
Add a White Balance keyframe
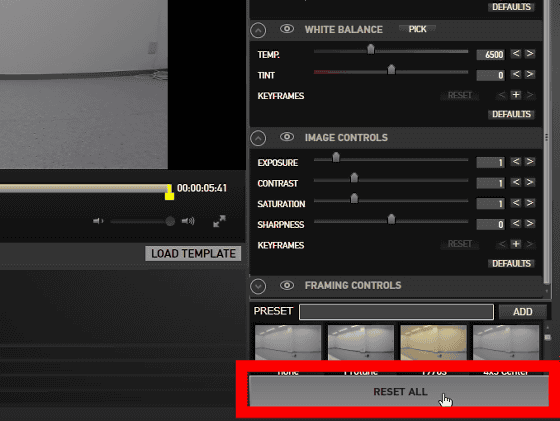coord(516,95)
